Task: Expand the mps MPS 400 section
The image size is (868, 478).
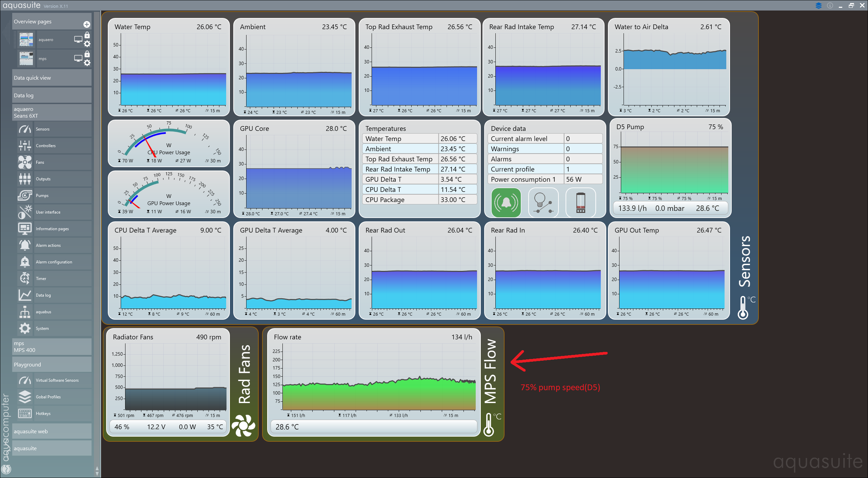Action: click(x=52, y=347)
